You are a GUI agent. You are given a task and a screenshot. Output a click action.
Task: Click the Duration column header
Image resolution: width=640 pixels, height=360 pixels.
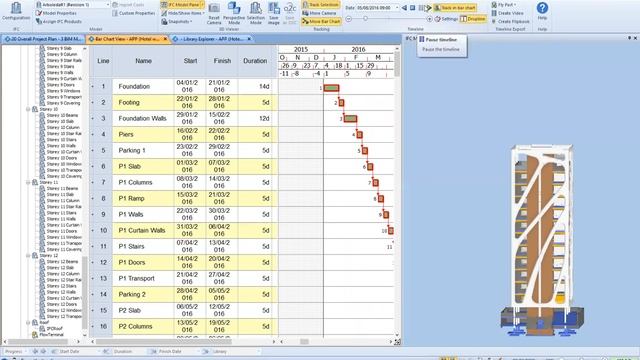pos(255,61)
